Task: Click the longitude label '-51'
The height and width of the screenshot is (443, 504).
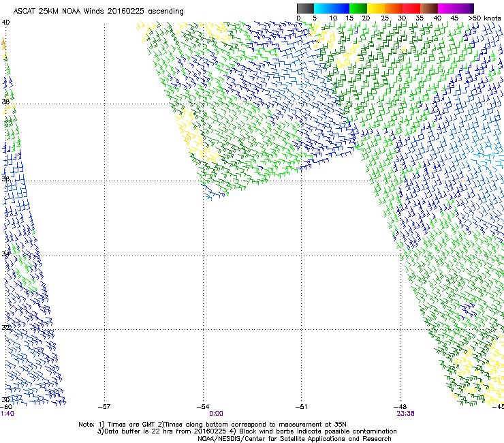Action: pyautogui.click(x=301, y=407)
